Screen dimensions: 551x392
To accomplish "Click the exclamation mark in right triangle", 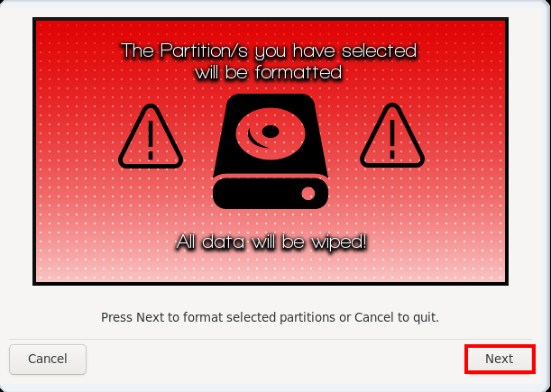I will tap(392, 140).
